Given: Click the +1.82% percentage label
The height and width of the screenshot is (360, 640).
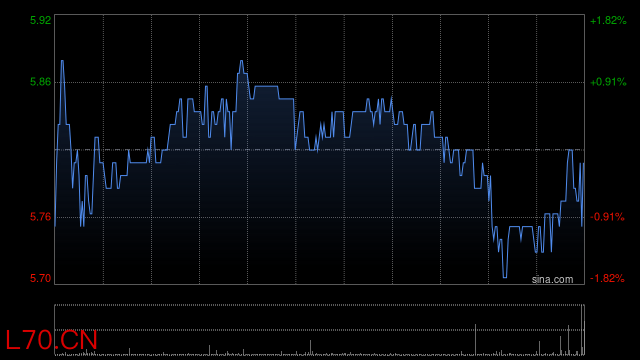Looking at the screenshot, I should (x=608, y=20).
